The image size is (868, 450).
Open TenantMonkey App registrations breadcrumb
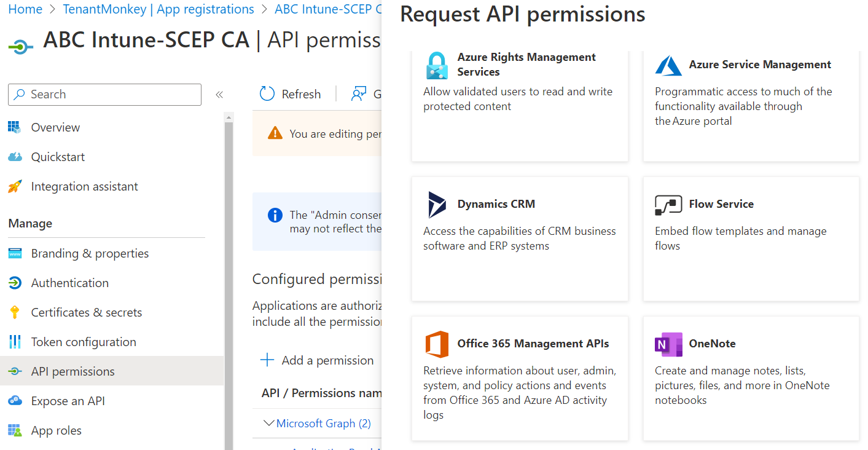pyautogui.click(x=158, y=9)
